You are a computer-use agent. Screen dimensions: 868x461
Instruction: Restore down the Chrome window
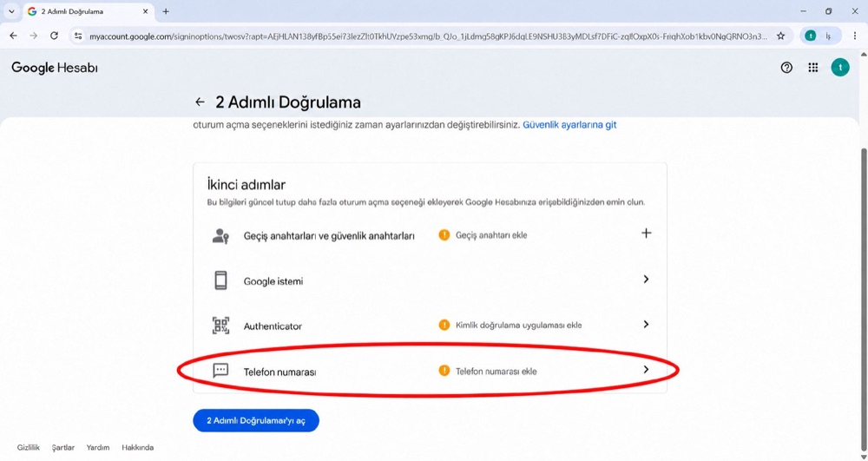tap(829, 11)
